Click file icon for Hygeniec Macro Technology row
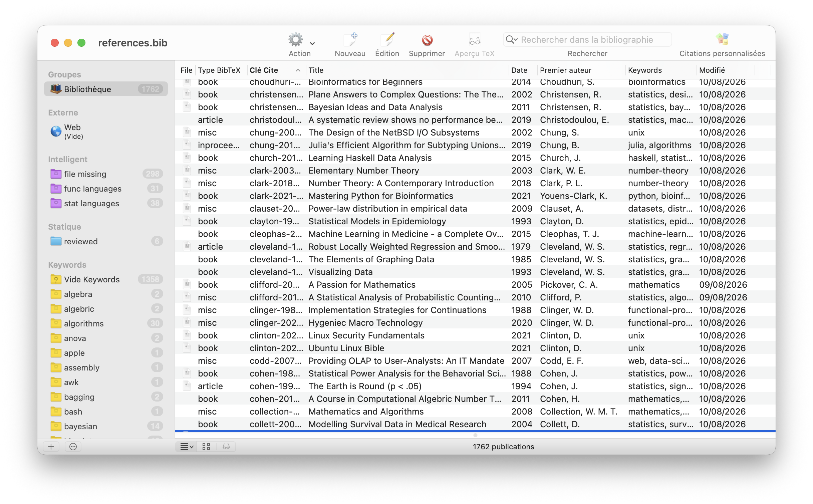Image resolution: width=813 pixels, height=504 pixels. coord(187,322)
